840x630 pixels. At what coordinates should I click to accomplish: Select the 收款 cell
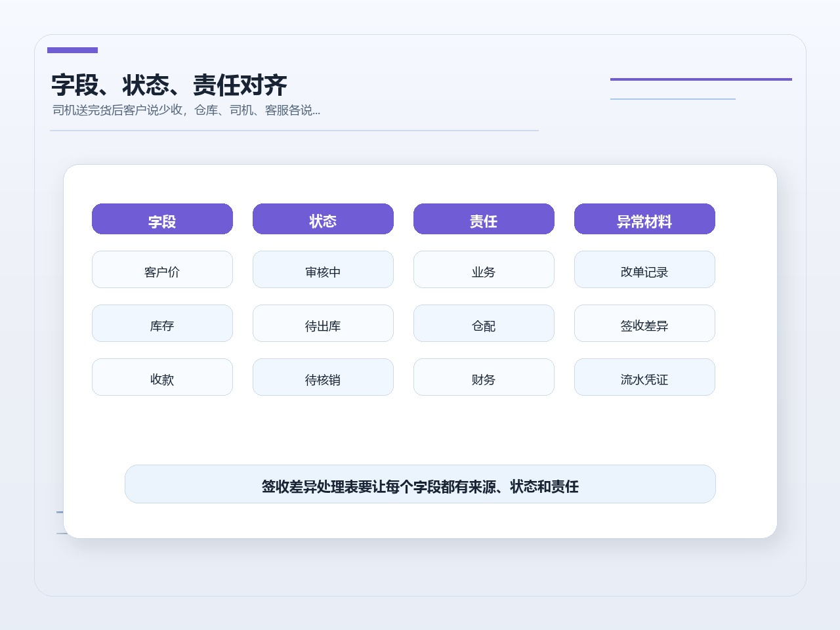tap(162, 377)
